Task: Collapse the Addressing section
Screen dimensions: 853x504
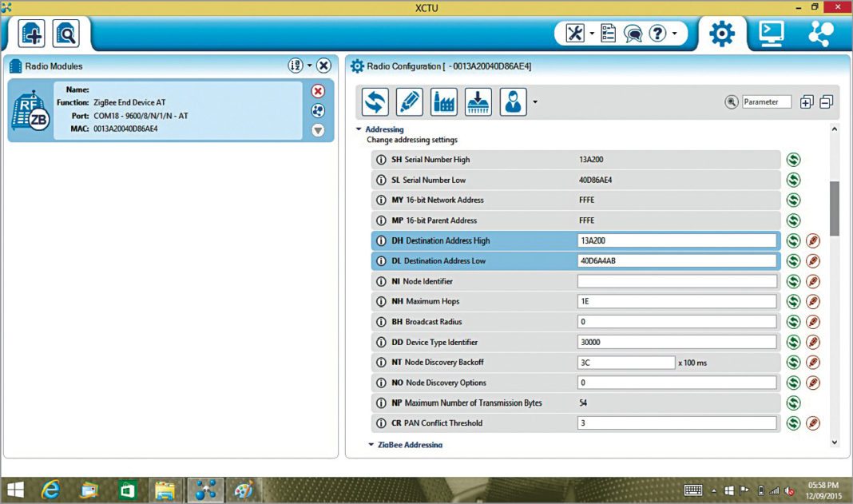Action: point(359,129)
